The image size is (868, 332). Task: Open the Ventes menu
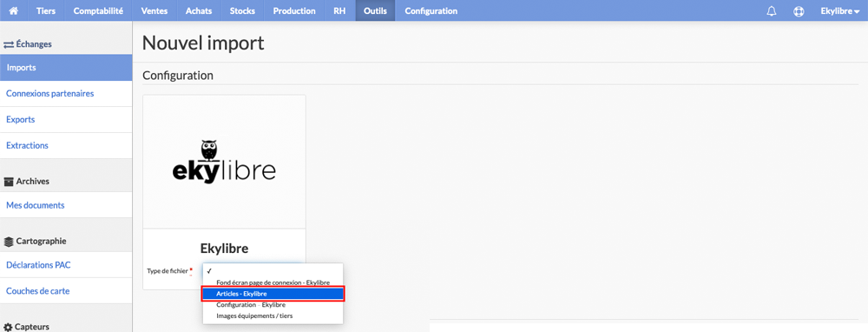click(x=155, y=10)
